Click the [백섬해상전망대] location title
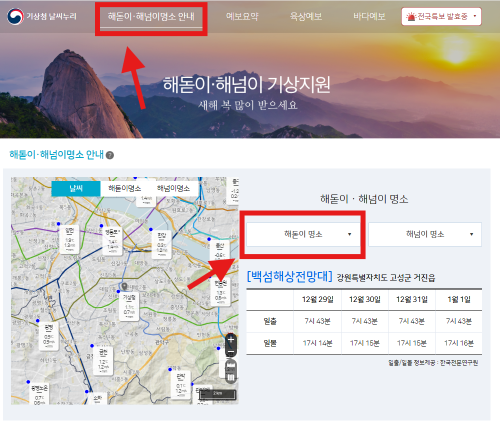The height and width of the screenshot is (426, 500). click(289, 276)
